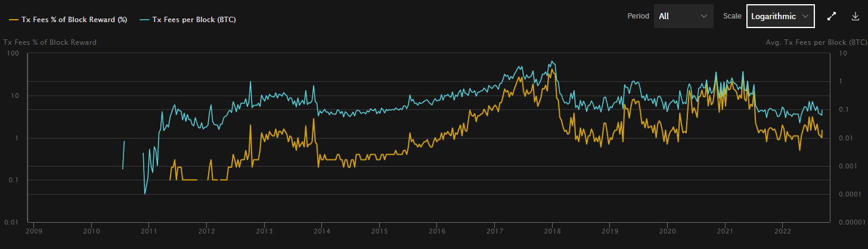This screenshot has height=249, width=868.
Task: Toggle Tx Fees per Block (BTC) legend
Action: tap(188, 20)
